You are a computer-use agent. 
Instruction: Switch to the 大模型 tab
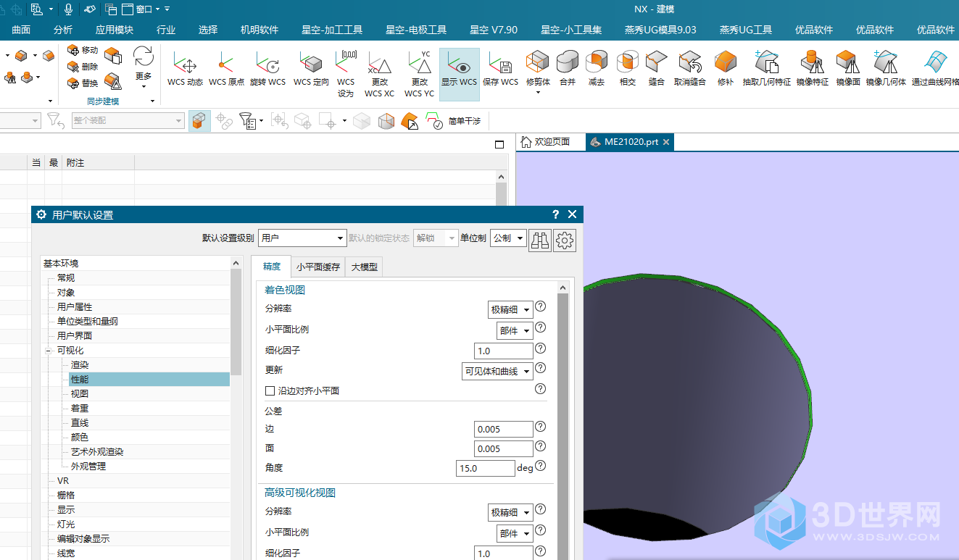364,267
